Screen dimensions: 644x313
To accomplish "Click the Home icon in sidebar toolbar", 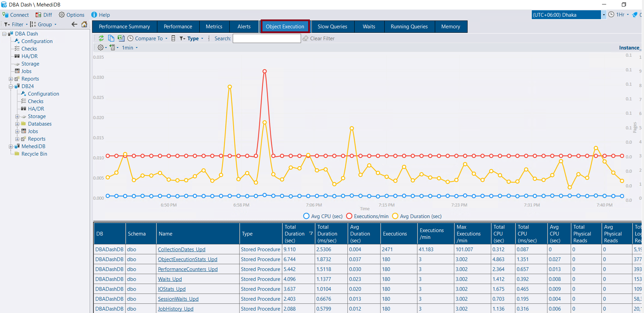I will pos(84,24).
